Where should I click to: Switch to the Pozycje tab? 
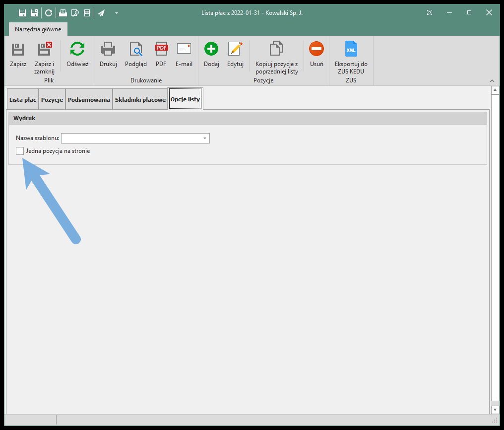pyautogui.click(x=52, y=100)
